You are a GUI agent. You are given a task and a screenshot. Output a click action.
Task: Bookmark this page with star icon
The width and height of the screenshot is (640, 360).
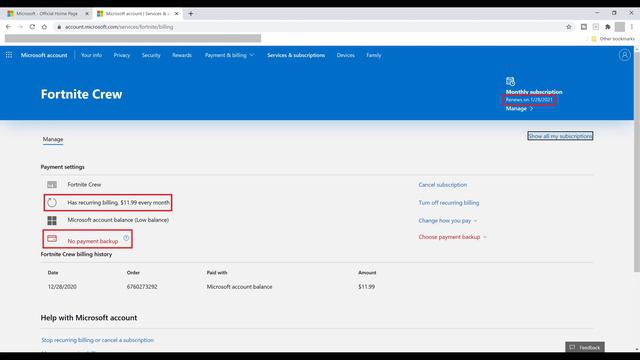[569, 27]
